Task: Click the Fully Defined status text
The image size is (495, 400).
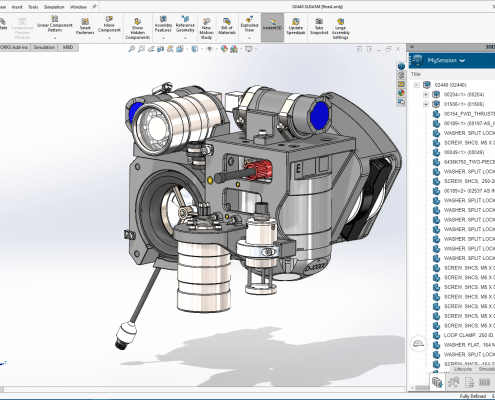Action: [473, 396]
